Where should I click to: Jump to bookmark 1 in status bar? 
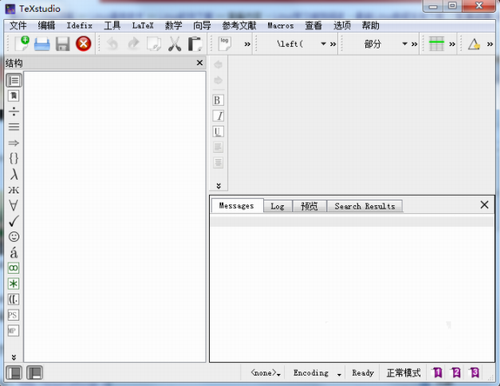437,373
